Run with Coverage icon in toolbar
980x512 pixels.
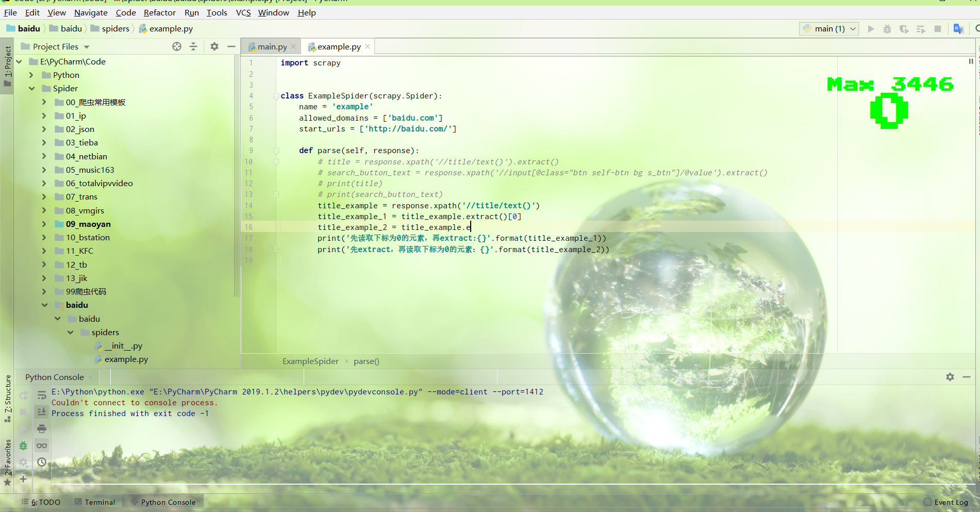tap(904, 29)
